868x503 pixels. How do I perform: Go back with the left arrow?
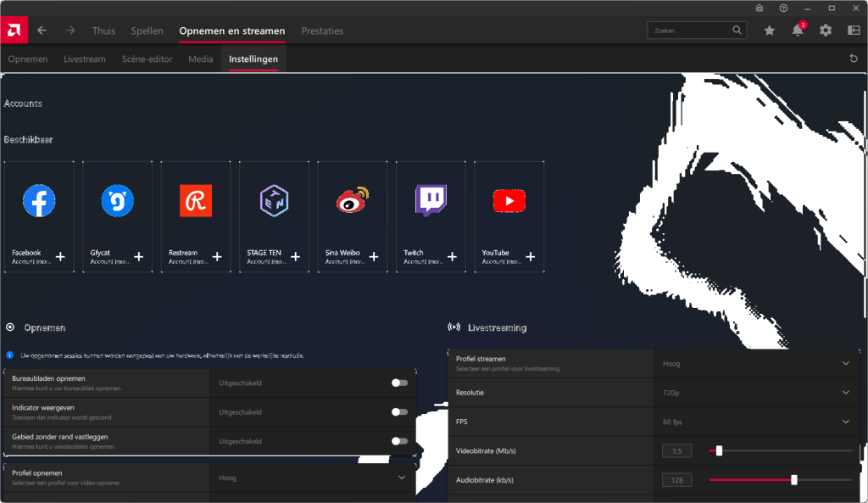[x=42, y=31]
